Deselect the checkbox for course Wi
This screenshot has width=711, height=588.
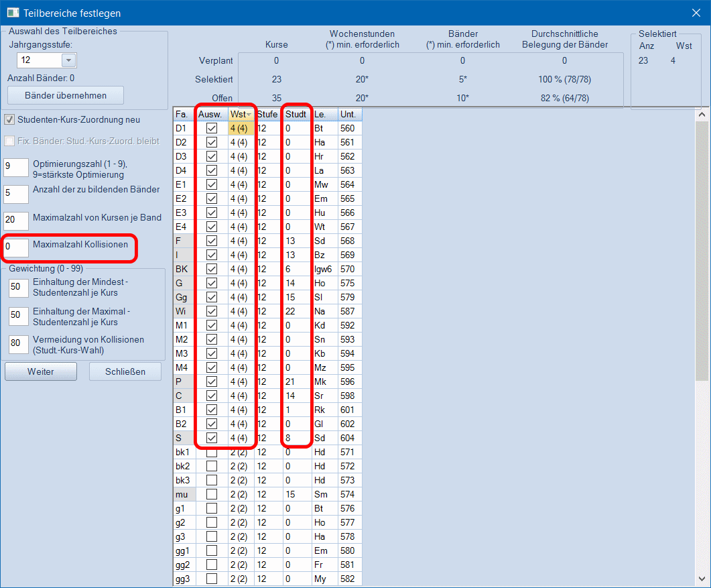pyautogui.click(x=212, y=311)
